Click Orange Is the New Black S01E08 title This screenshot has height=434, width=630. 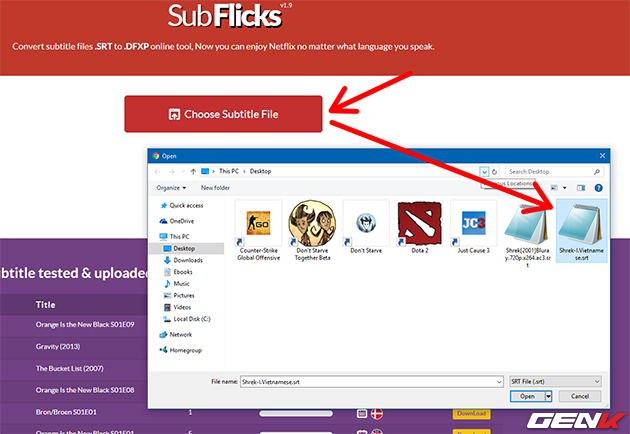pos(85,390)
